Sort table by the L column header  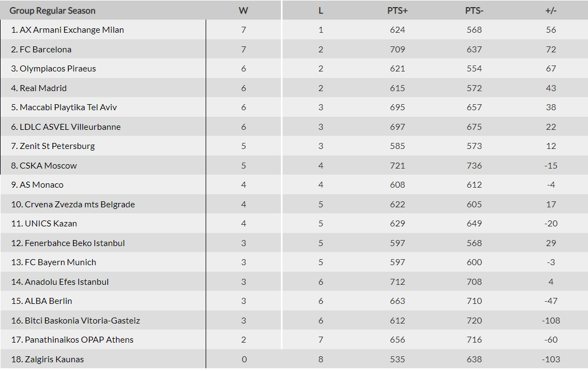coord(321,11)
